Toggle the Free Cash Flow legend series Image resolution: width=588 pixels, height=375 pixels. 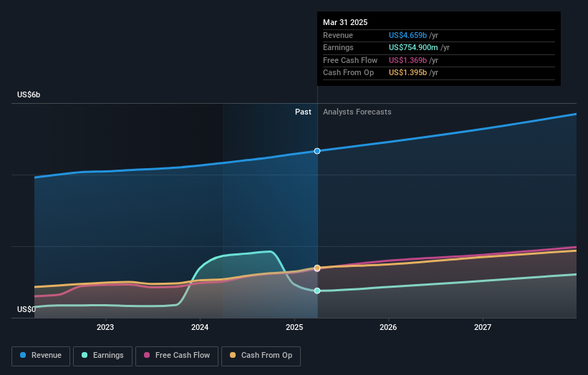[x=177, y=356]
